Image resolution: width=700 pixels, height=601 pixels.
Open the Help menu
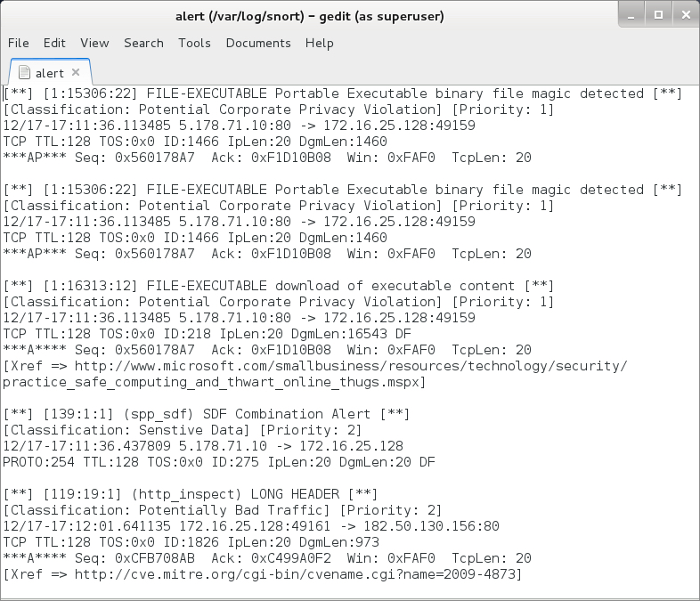[x=320, y=43]
